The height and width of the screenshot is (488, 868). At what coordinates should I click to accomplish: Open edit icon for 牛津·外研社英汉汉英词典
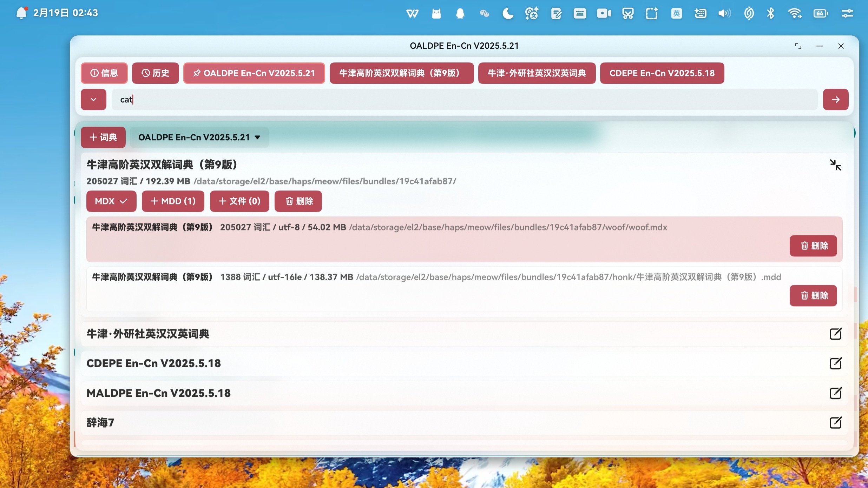(835, 334)
